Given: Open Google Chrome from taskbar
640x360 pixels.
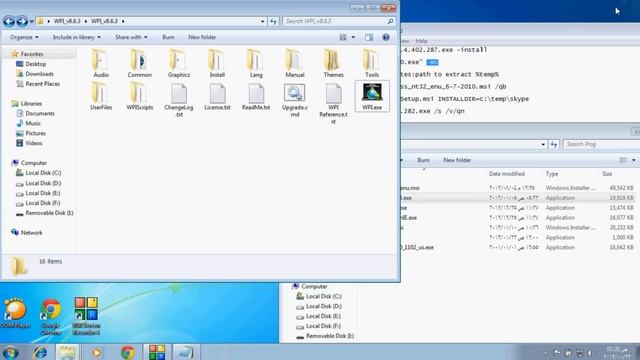Looking at the screenshot, I should pos(127,352).
